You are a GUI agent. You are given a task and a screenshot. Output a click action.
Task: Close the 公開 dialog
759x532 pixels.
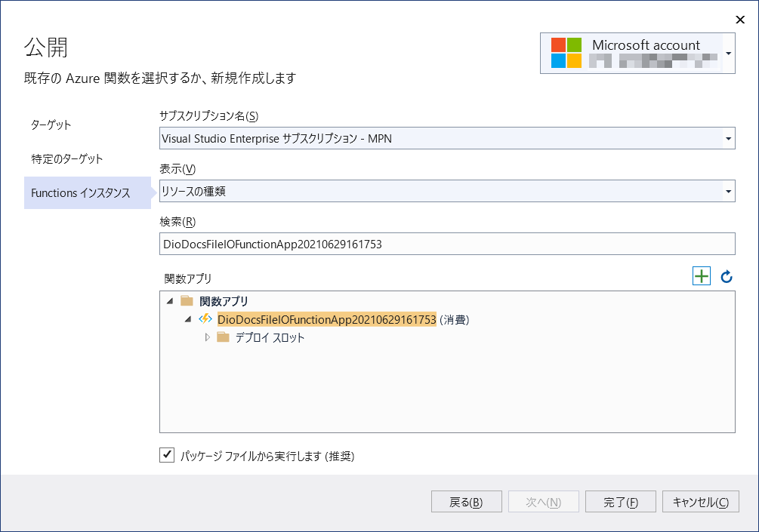point(740,20)
